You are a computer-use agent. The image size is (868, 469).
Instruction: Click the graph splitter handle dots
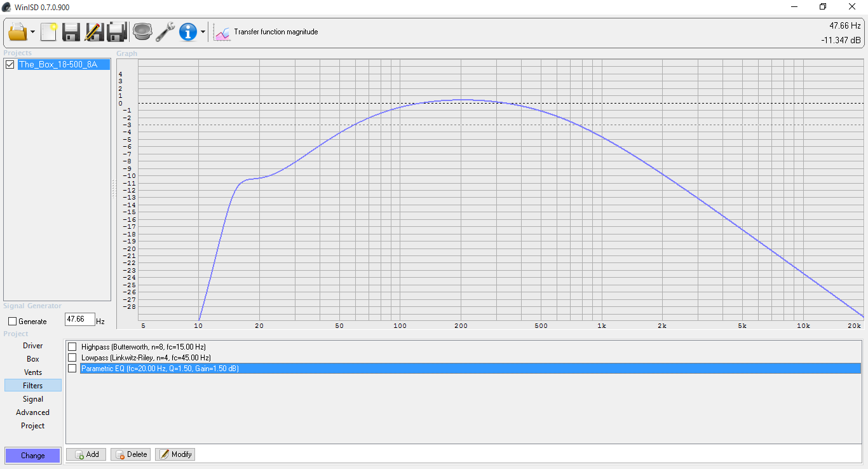click(x=113, y=189)
